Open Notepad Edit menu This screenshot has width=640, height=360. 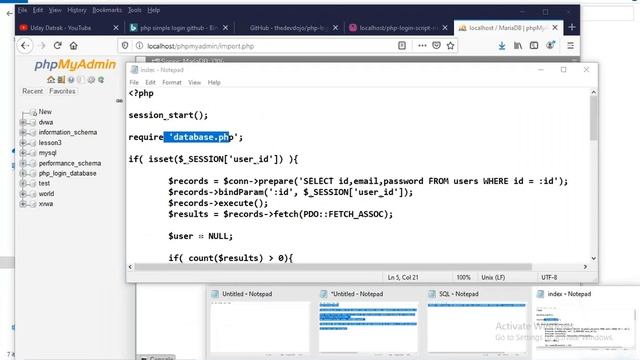pos(150,82)
